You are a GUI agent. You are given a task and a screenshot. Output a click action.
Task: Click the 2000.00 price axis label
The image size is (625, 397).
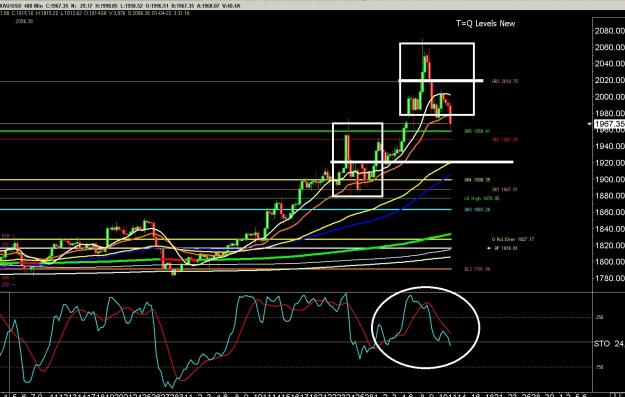(x=609, y=97)
